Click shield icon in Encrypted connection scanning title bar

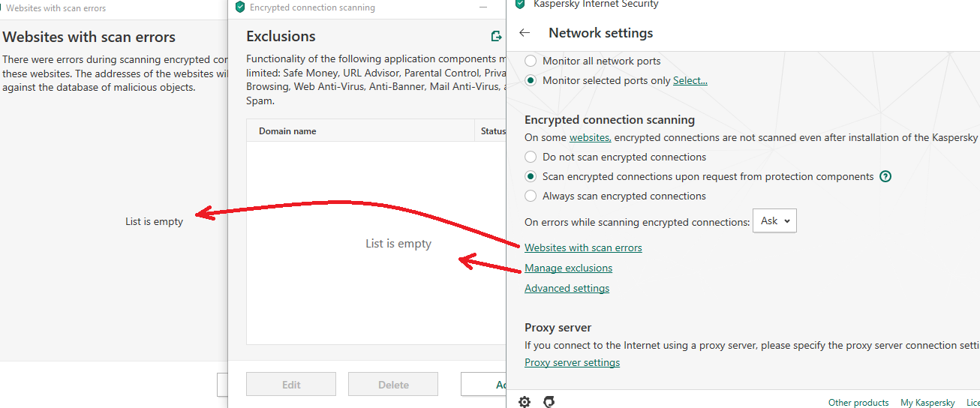[x=240, y=7]
